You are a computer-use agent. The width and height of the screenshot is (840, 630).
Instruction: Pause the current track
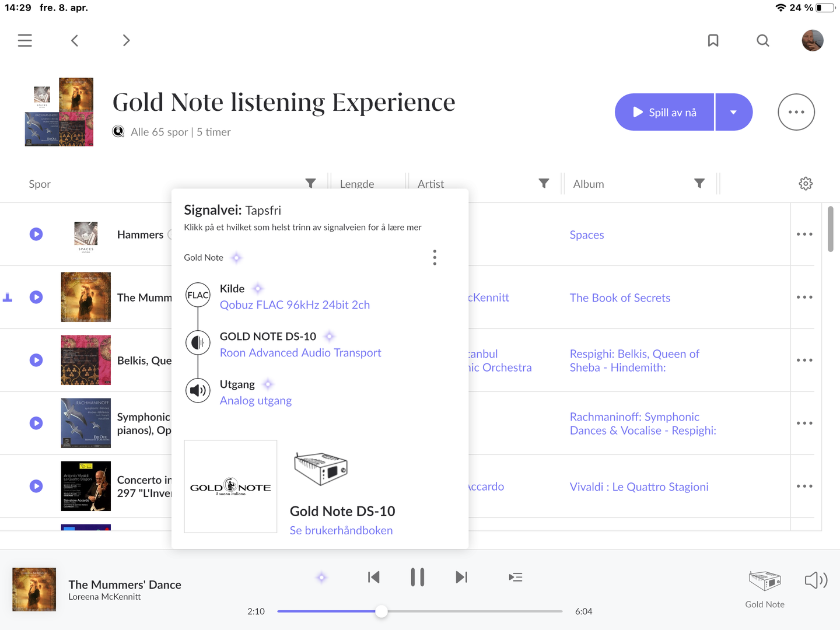coord(417,577)
